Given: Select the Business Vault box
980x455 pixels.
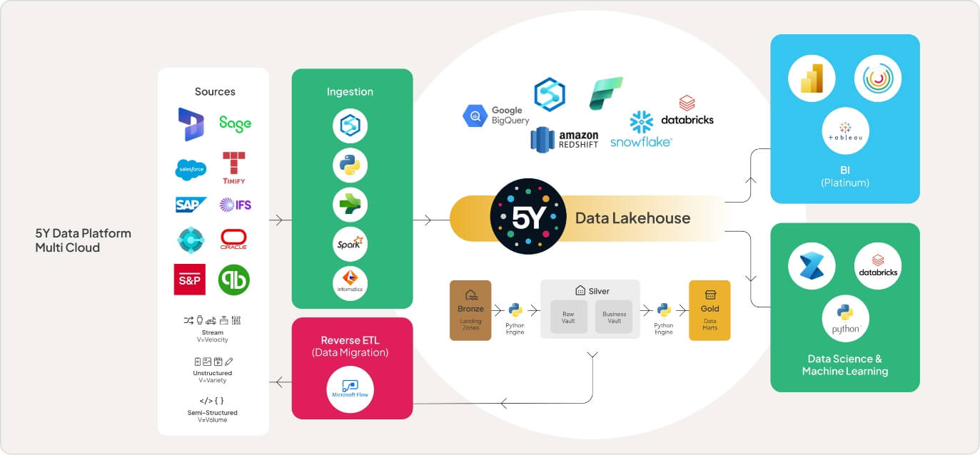Looking at the screenshot, I should point(614,316).
